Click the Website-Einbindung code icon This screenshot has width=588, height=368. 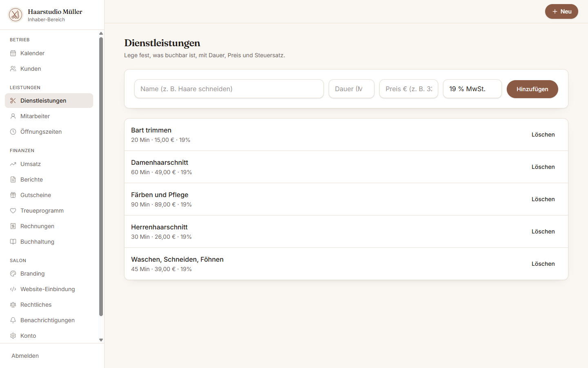click(13, 289)
